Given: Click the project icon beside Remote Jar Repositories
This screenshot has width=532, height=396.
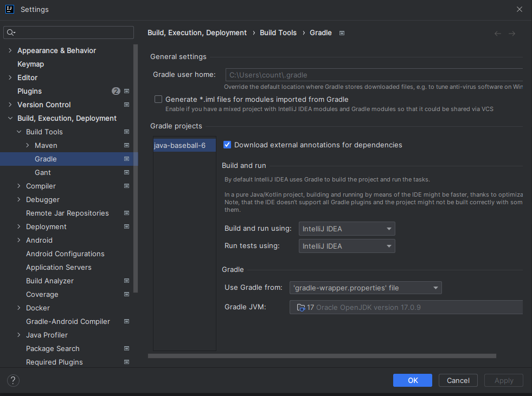Looking at the screenshot, I should (x=126, y=213).
